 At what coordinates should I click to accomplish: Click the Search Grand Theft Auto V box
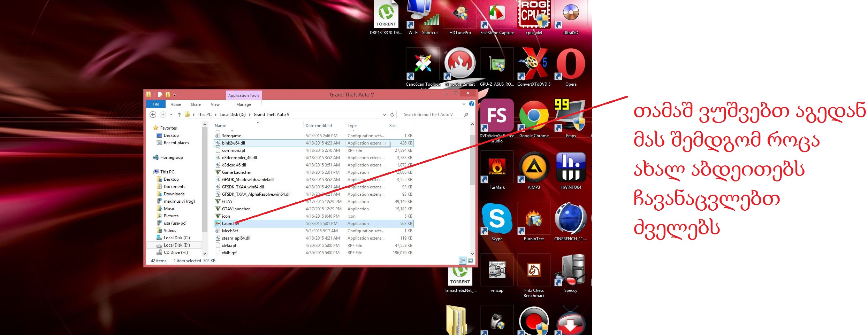(432, 115)
